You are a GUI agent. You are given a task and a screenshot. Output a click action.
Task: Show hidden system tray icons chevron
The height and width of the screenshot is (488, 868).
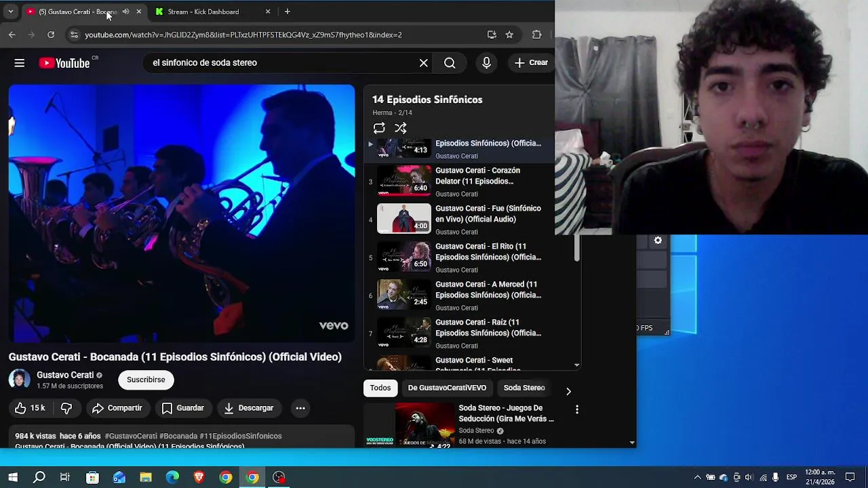click(697, 477)
